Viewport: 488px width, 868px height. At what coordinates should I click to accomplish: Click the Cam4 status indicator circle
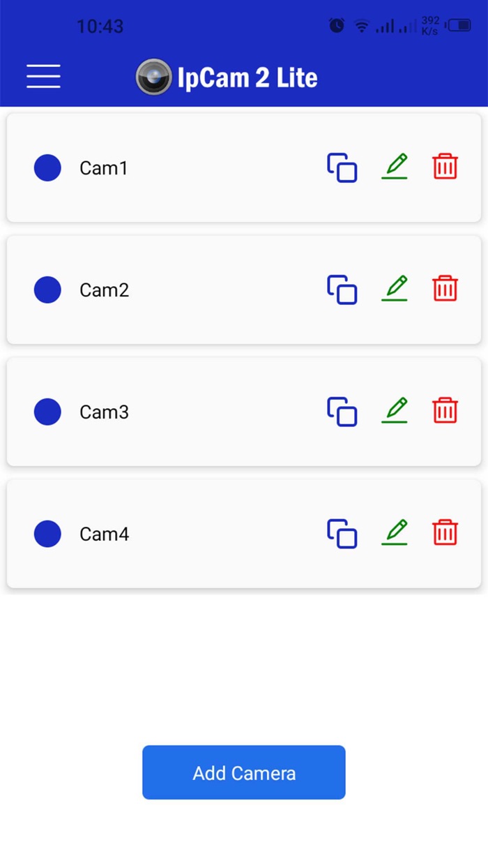47,534
